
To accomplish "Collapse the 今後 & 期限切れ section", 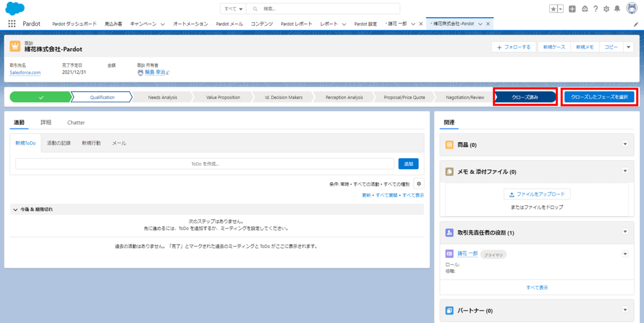I will (15, 209).
